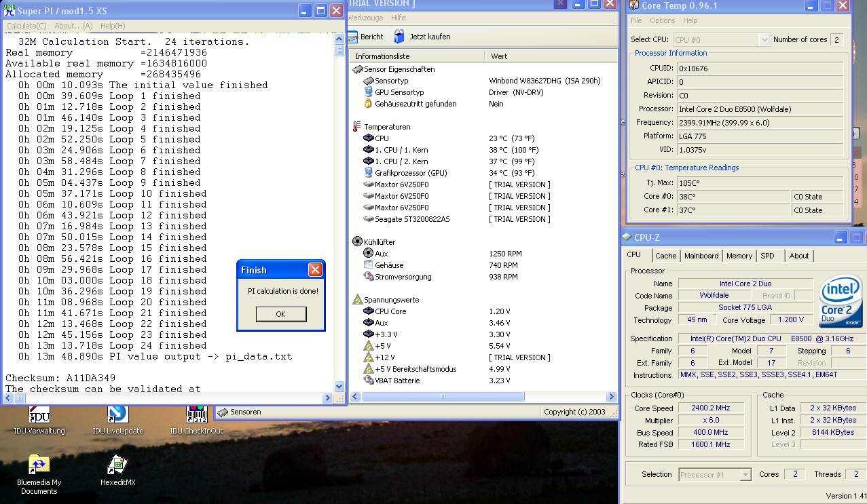Select the Gehäuse fan row icon

[x=369, y=265]
